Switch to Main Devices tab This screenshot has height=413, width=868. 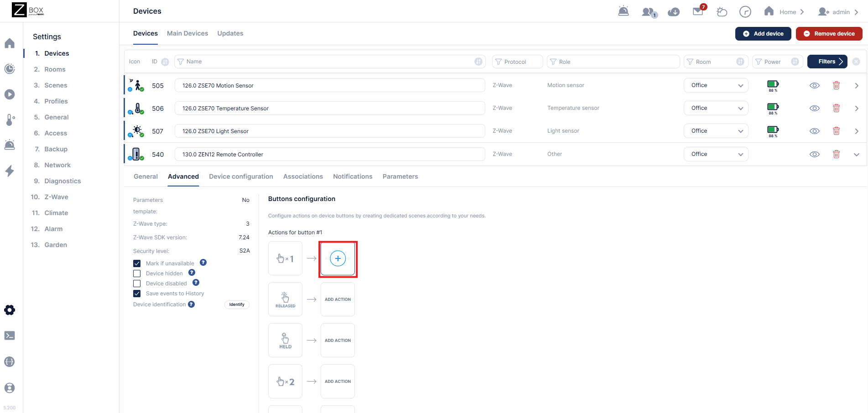click(x=187, y=33)
